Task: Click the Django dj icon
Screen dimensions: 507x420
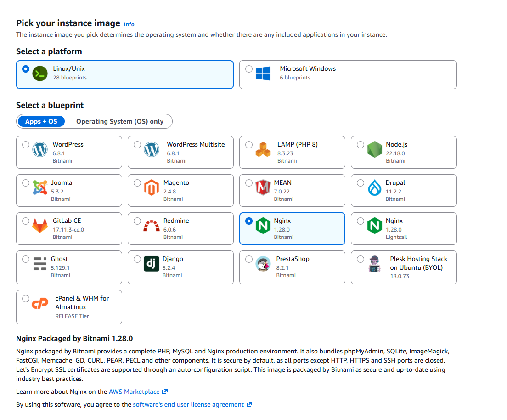Action: (152, 264)
